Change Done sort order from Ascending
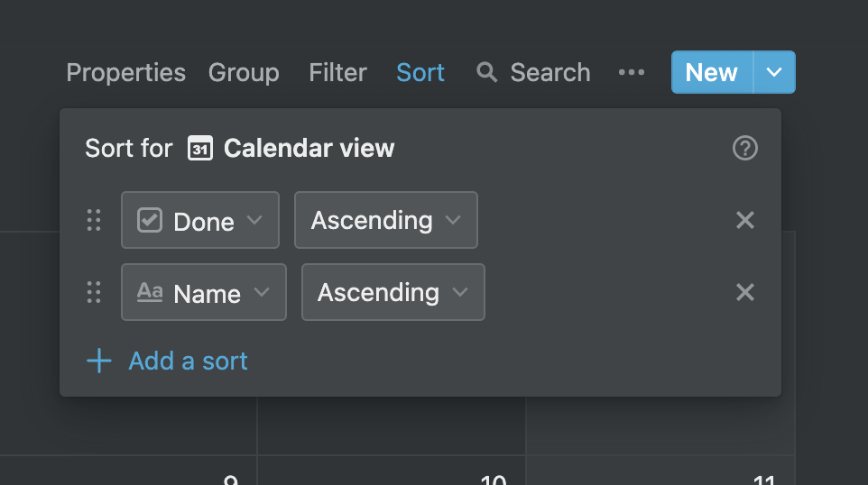The image size is (868, 485). click(386, 220)
